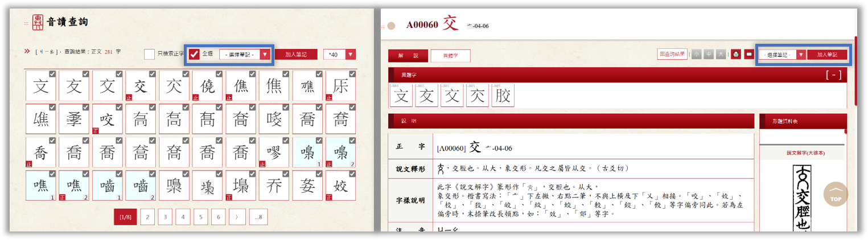The image size is (868, 240).
Task: Click 加入筆記 button in search results
Action: click(296, 55)
